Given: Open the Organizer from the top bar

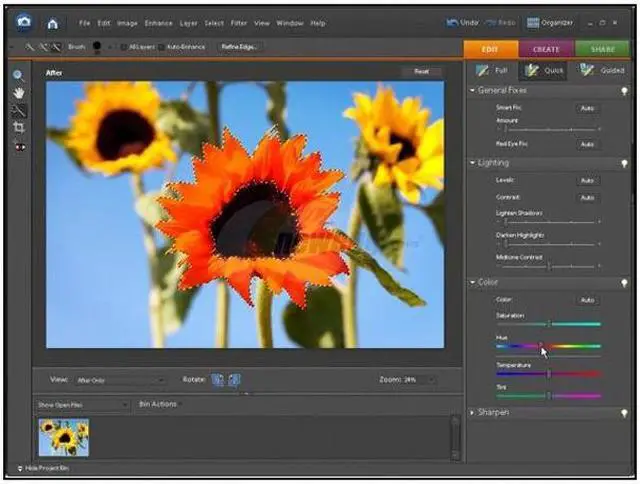Looking at the screenshot, I should (550, 23).
